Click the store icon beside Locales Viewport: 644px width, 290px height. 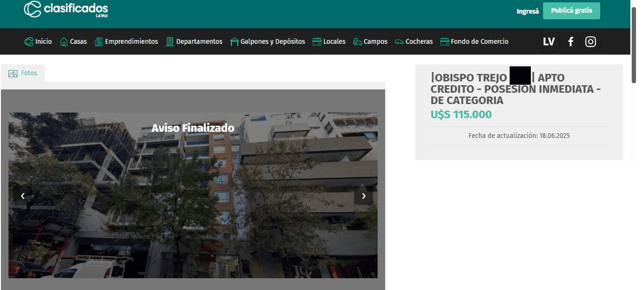coord(317,42)
